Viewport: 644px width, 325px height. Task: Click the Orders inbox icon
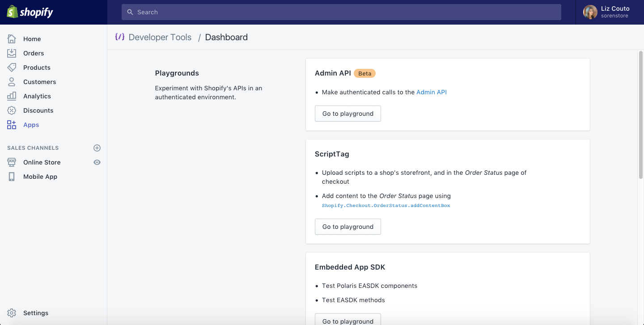pyautogui.click(x=12, y=53)
